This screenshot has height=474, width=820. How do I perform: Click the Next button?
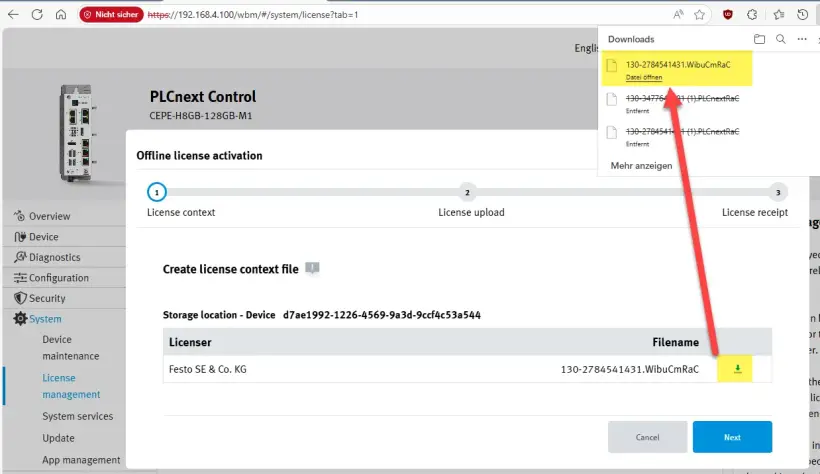[x=732, y=437]
